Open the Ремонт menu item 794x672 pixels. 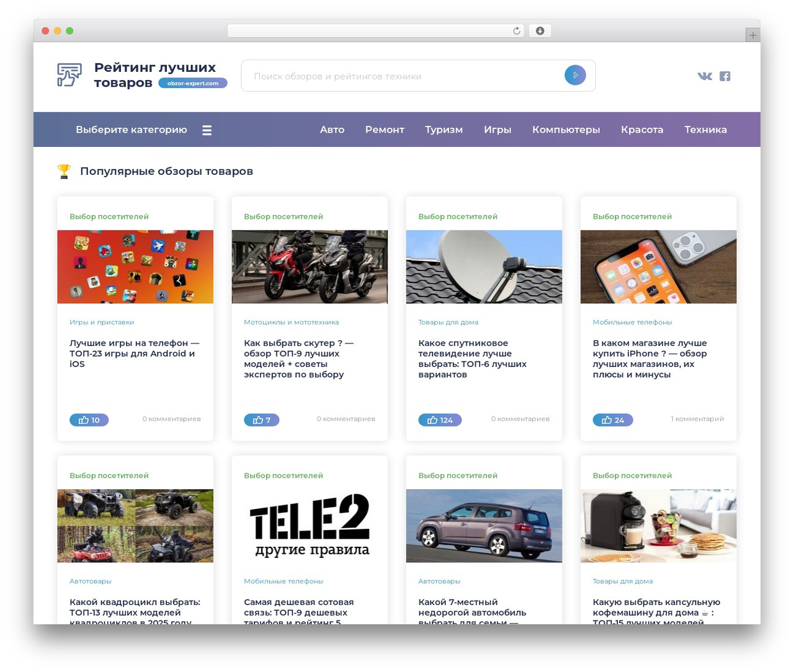385,130
